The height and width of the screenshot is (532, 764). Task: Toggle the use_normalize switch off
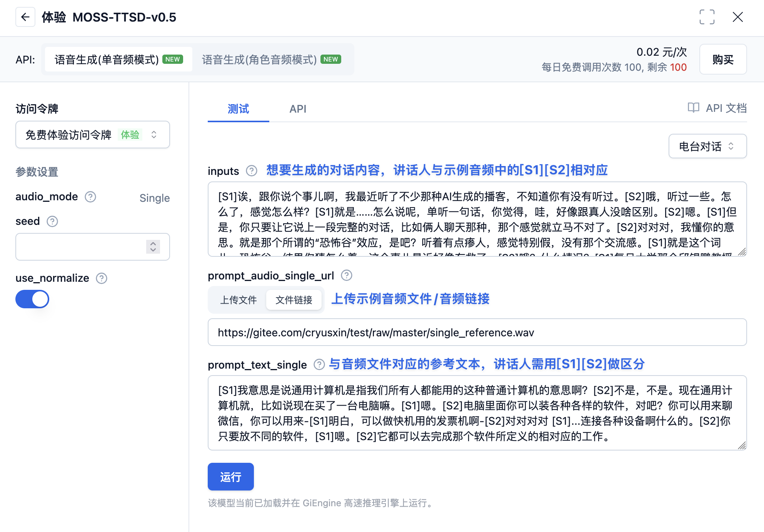32,299
